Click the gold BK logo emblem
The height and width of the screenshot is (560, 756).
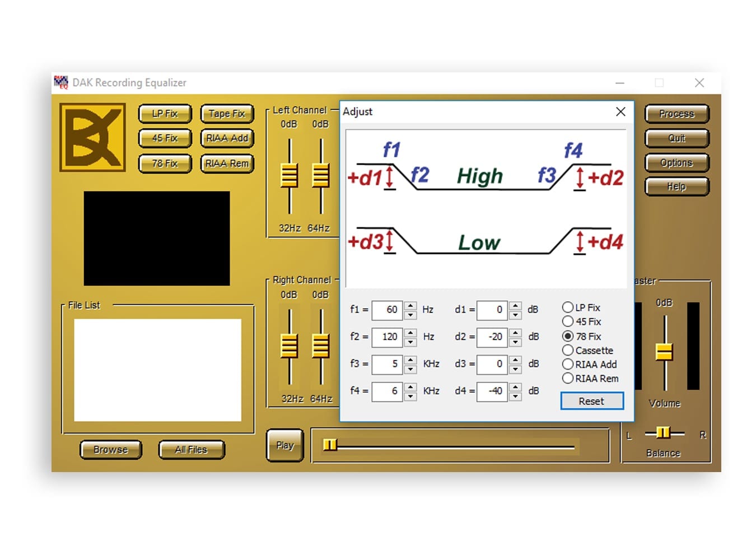93,137
